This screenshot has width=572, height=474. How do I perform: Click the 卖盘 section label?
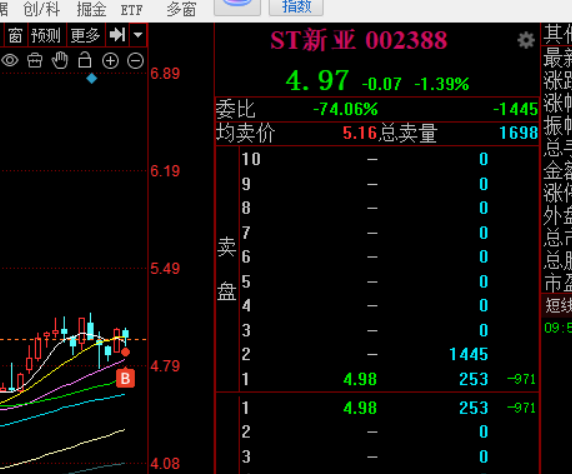[x=227, y=269]
